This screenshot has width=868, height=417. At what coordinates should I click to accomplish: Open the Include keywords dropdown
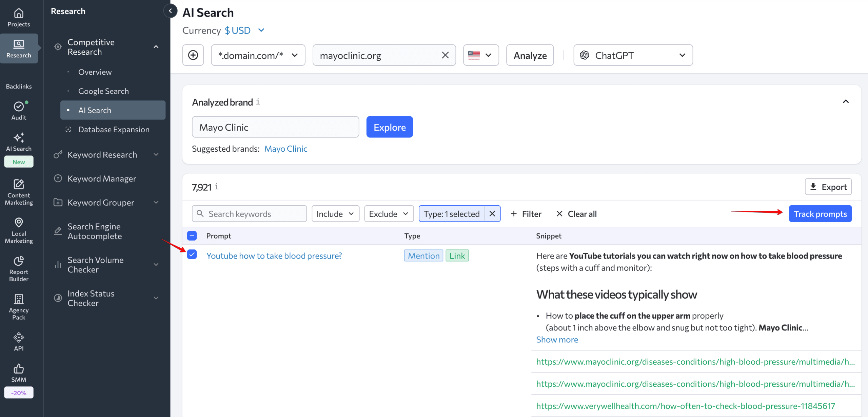[335, 213]
